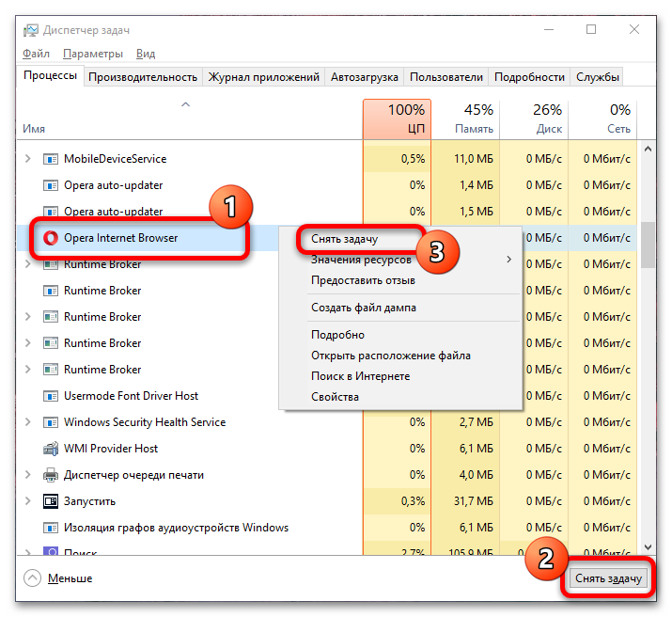Sort by the Диск column header

click(x=534, y=119)
